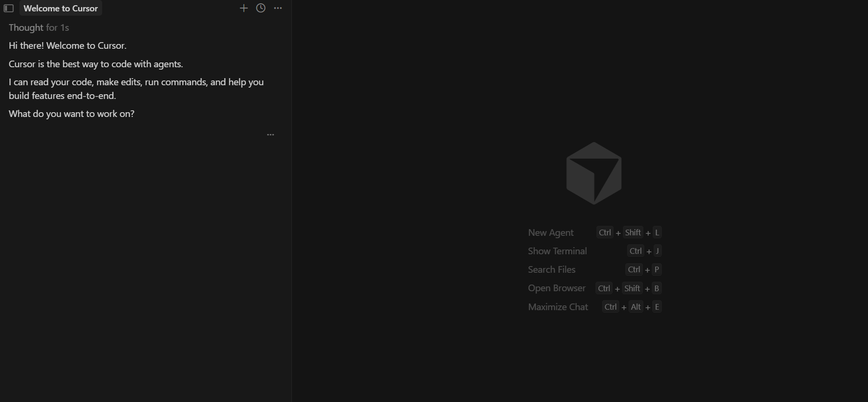
Task: Click the 'E' key badge for Maximize Chat
Action: 657,307
